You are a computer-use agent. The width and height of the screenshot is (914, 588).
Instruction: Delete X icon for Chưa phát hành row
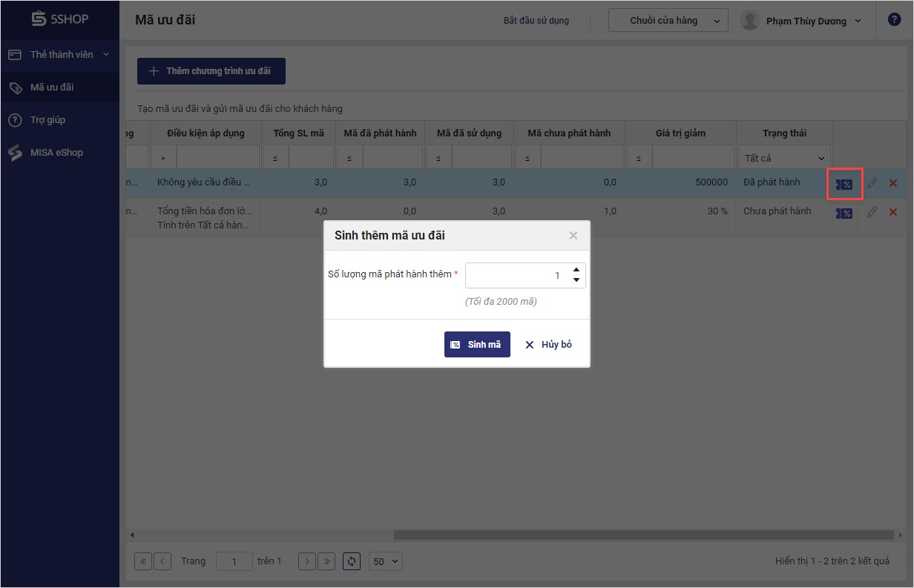[893, 213]
